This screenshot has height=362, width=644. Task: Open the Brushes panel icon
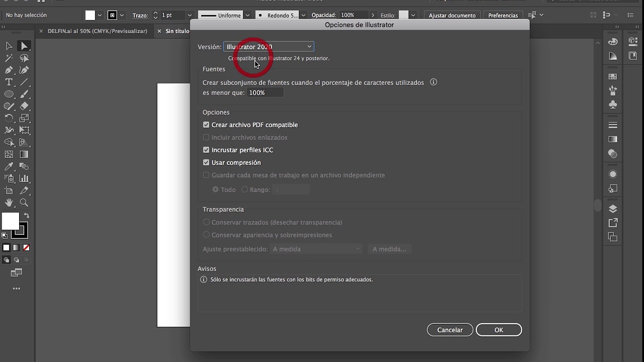[x=613, y=90]
